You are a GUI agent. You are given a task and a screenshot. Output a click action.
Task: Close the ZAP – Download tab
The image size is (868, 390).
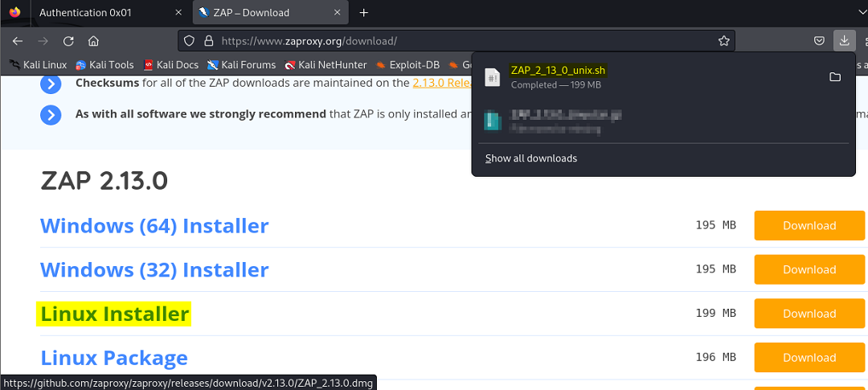337,12
